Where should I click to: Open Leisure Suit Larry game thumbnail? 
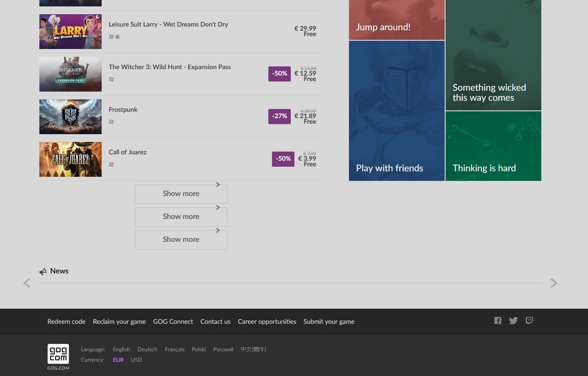pyautogui.click(x=71, y=32)
